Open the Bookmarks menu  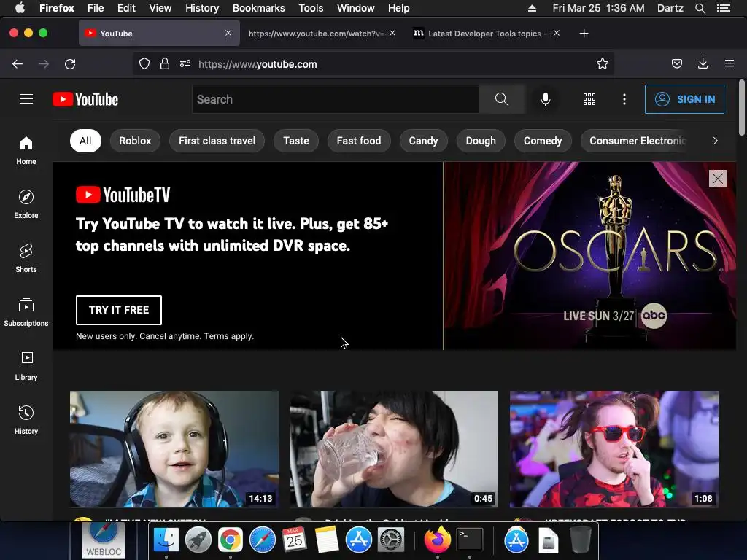tap(259, 8)
